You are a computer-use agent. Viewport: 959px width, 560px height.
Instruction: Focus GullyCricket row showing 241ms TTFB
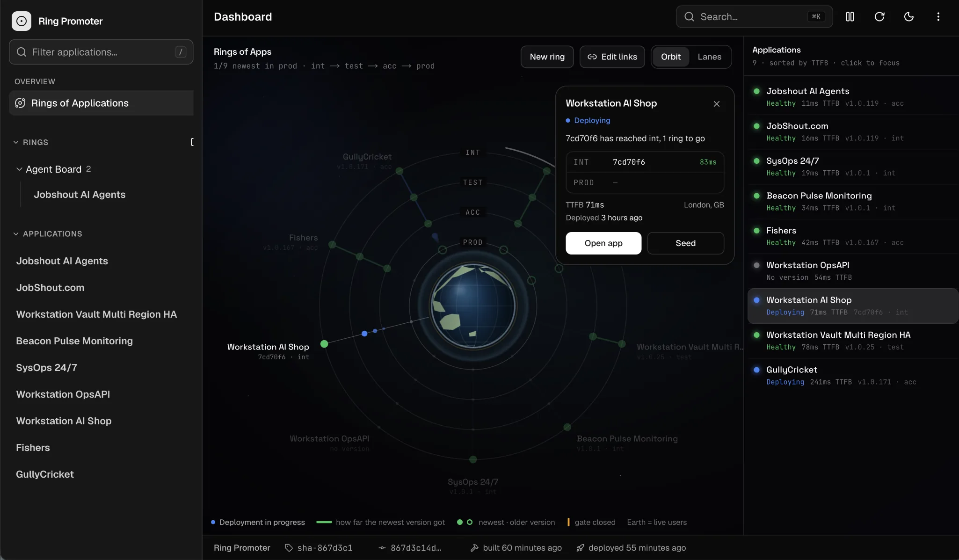tap(853, 376)
